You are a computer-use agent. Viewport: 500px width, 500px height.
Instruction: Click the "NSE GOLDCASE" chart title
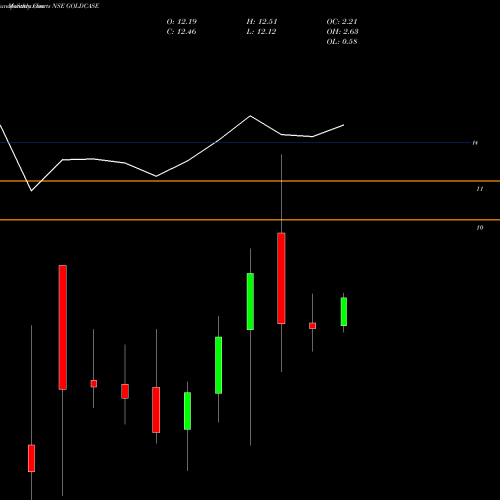tap(76, 6)
